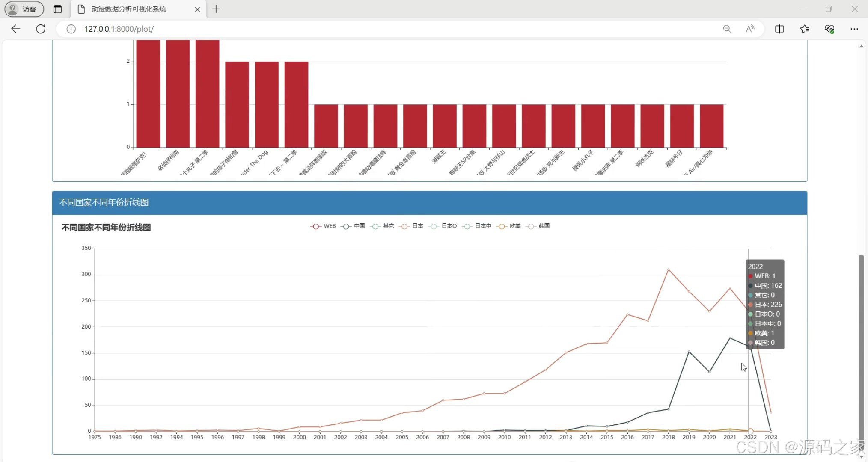Open browser essentials heart icon
This screenshot has width=868, height=462.
(x=829, y=29)
